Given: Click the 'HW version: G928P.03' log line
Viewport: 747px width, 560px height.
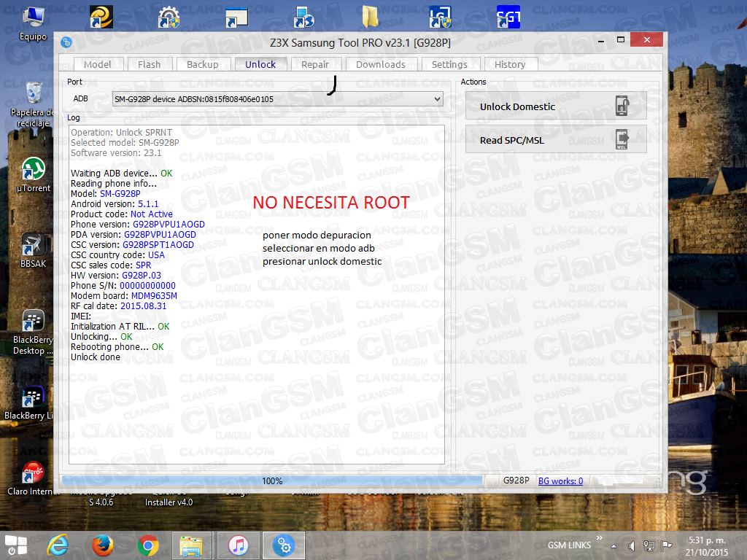Looking at the screenshot, I should 116,275.
